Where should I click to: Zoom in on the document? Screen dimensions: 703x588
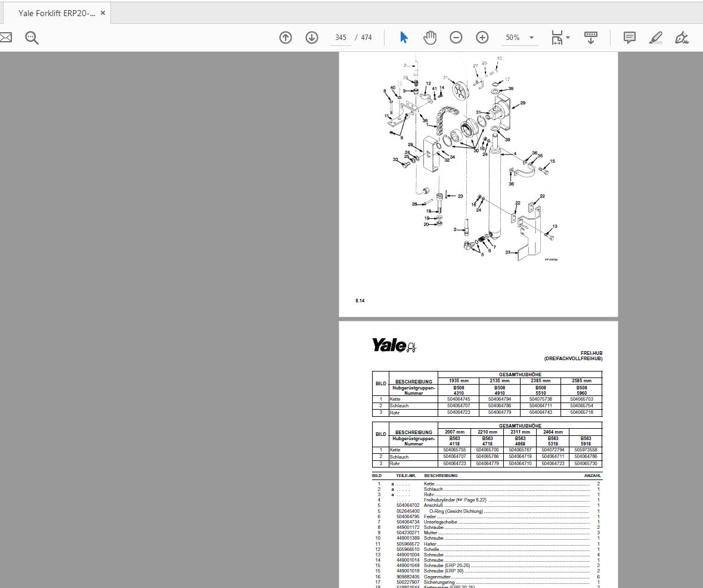pyautogui.click(x=482, y=37)
